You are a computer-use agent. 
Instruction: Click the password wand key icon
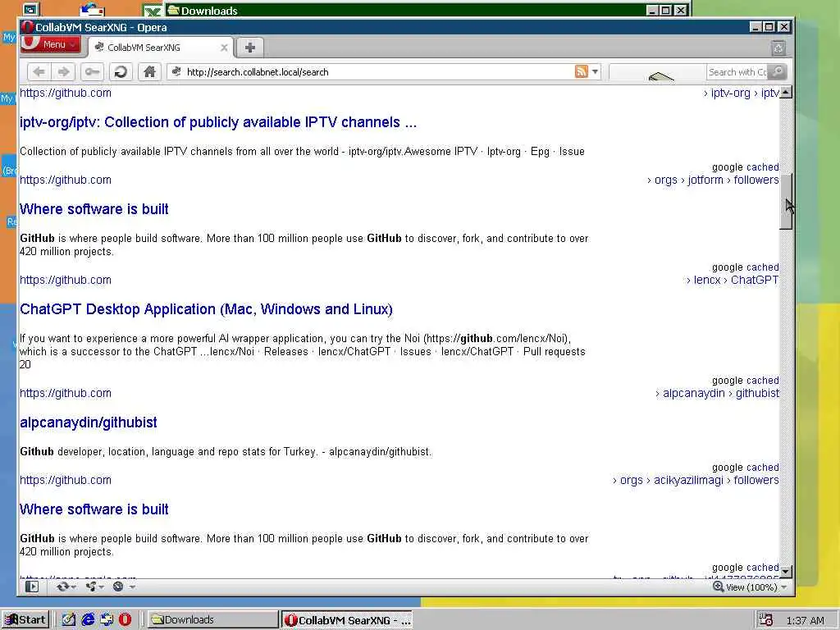coord(92,72)
